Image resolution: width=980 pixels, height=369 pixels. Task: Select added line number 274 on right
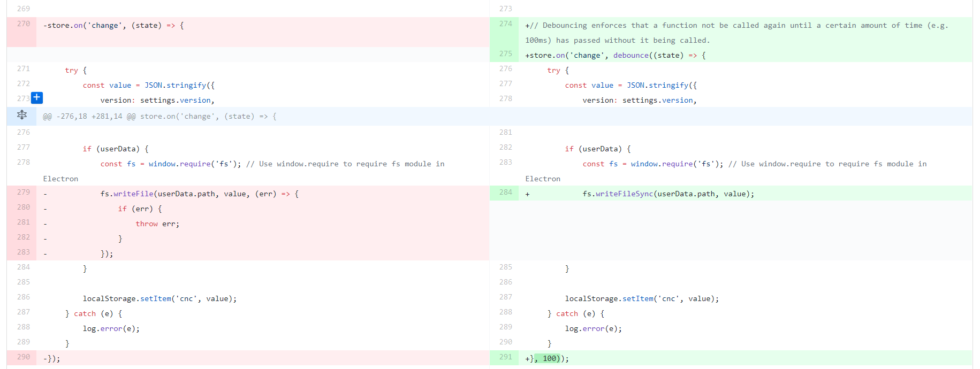(505, 24)
